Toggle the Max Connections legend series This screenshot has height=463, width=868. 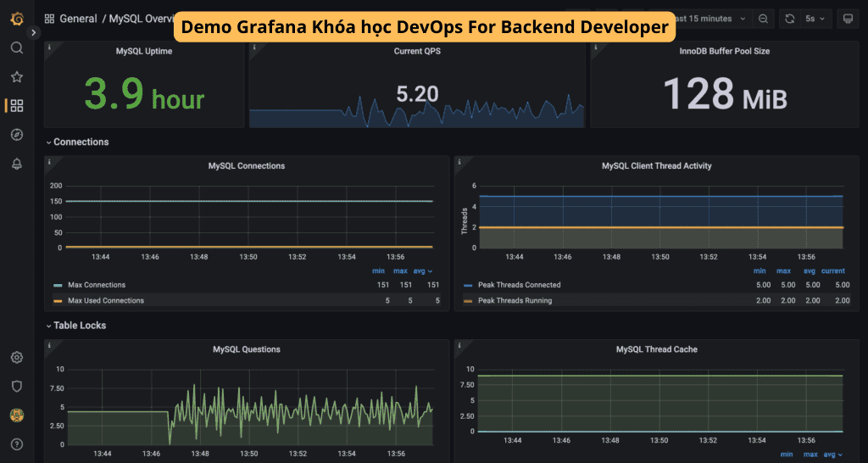coord(97,285)
